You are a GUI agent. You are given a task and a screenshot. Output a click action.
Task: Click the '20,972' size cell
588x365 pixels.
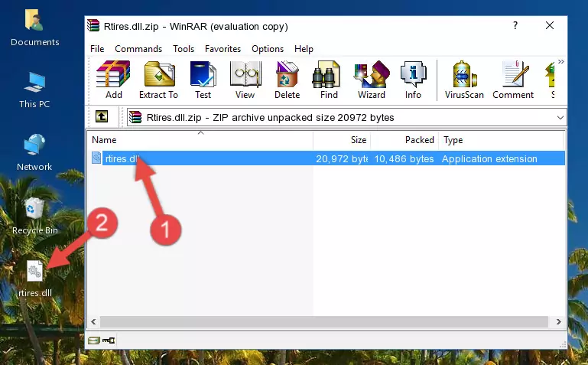(x=342, y=158)
